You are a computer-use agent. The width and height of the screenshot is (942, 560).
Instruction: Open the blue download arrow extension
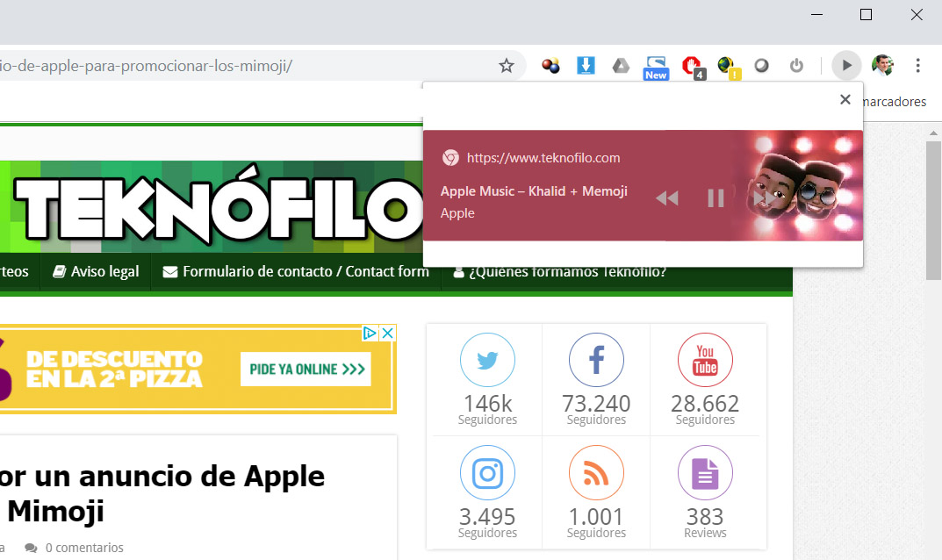click(x=586, y=65)
